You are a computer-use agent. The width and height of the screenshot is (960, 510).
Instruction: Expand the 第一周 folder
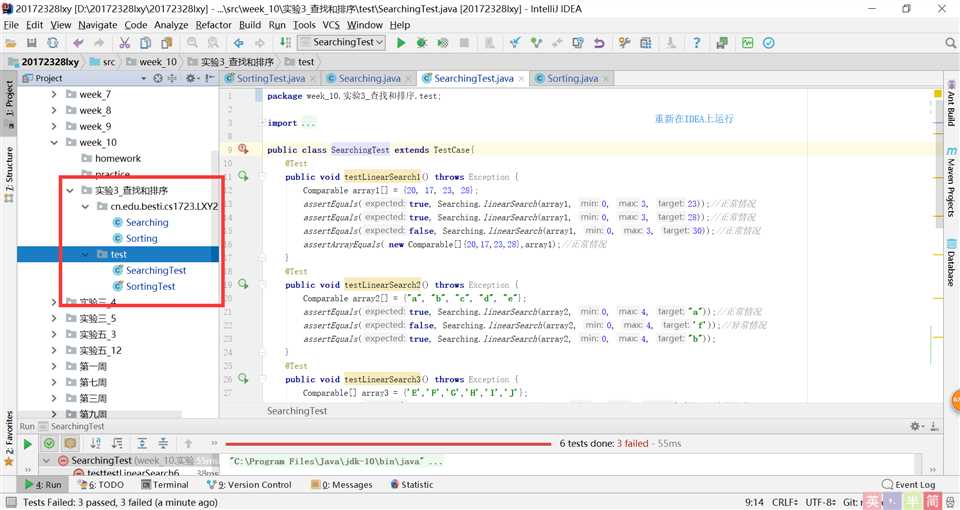54,366
